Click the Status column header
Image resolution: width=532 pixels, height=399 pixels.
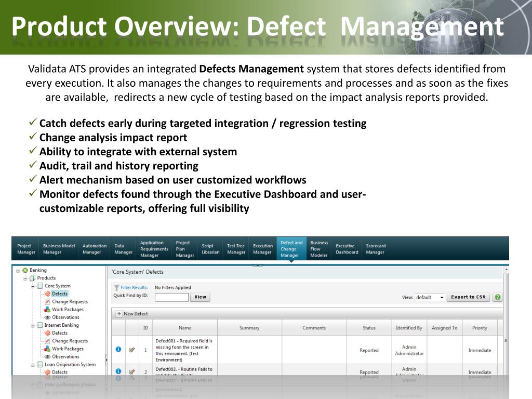(369, 328)
